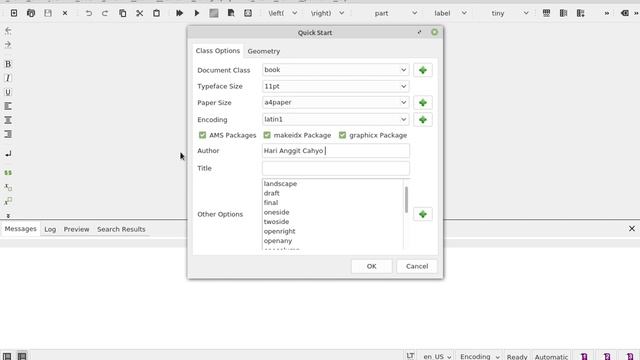Click the inline math mode $$ icon
Image resolution: width=640 pixels, height=360 pixels.
click(x=8, y=173)
